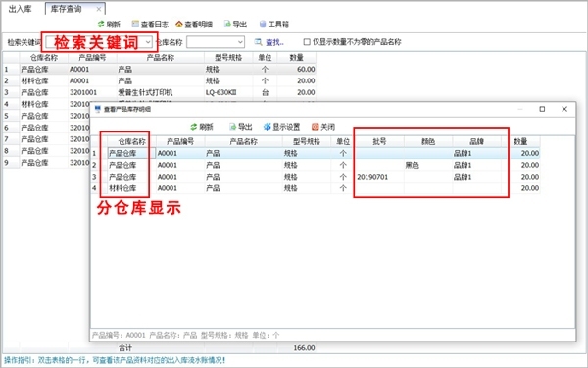The image size is (588, 368).
Task: Maximize the 查看产品库存明细 dialog
Action: pos(542,109)
